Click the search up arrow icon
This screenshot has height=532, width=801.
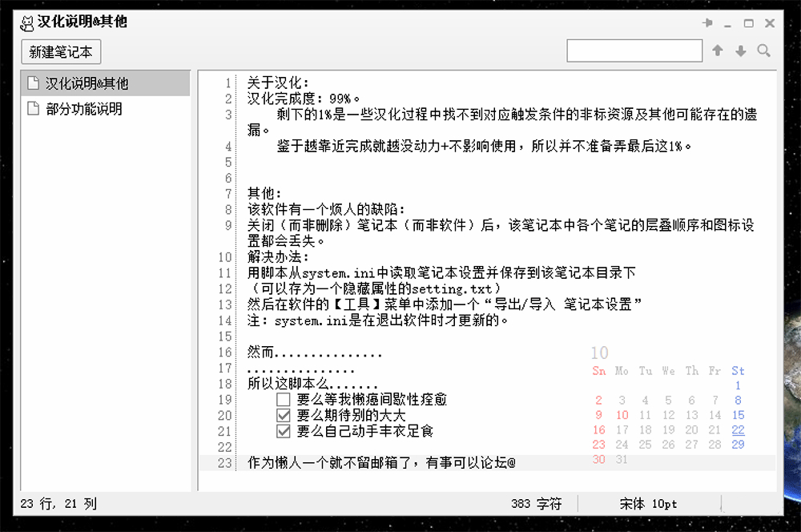click(x=718, y=50)
